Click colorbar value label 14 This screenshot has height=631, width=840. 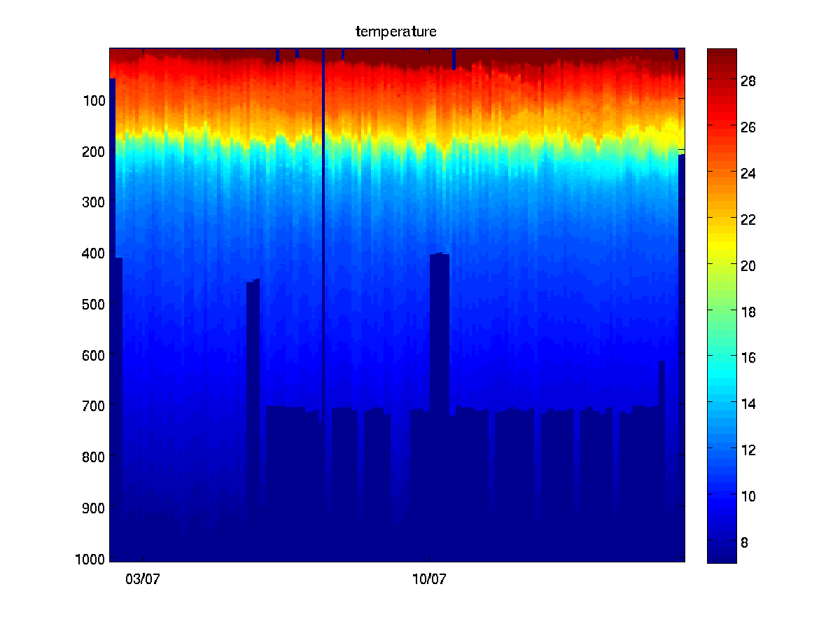(749, 403)
